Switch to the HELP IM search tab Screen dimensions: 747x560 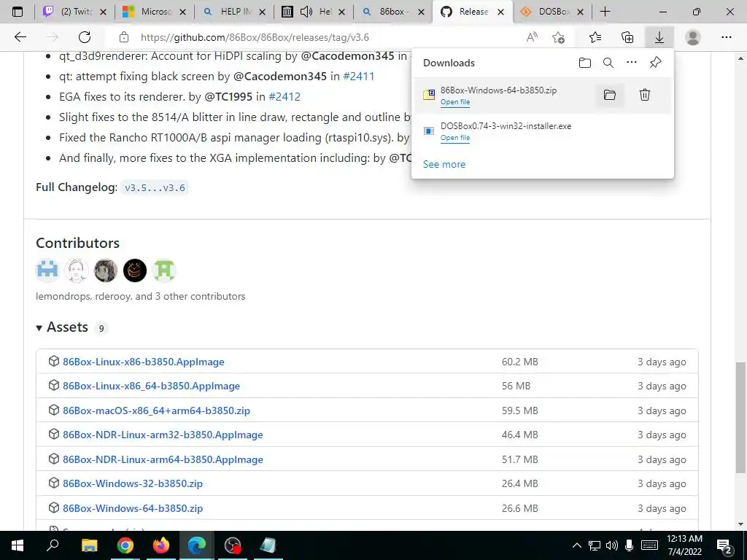point(234,12)
